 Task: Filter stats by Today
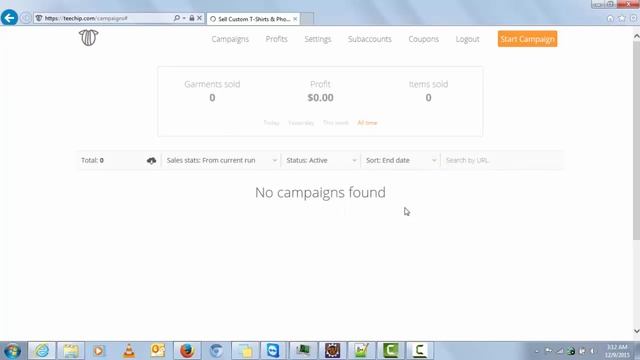click(x=271, y=123)
